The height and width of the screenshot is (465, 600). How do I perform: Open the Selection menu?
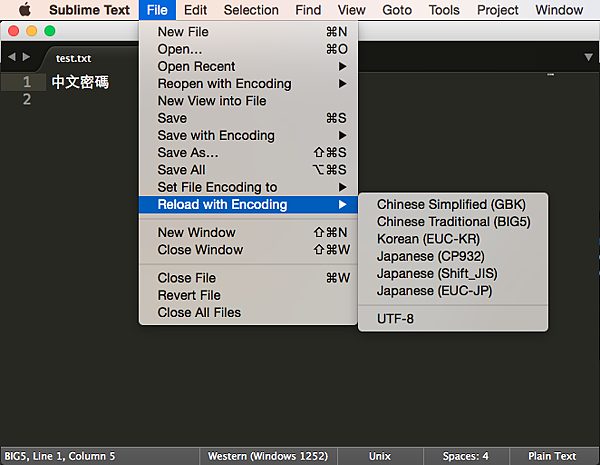251,10
